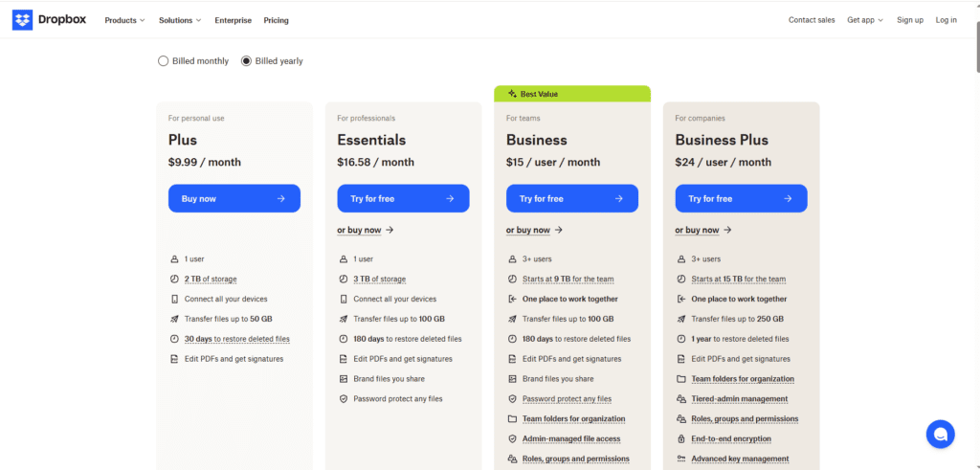Screen dimensions: 980x470
Task: Expand the Solutions dropdown menu
Action: tap(180, 20)
